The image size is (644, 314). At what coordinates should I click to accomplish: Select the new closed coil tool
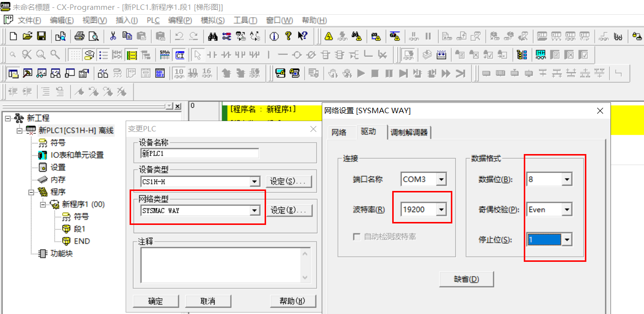311,54
